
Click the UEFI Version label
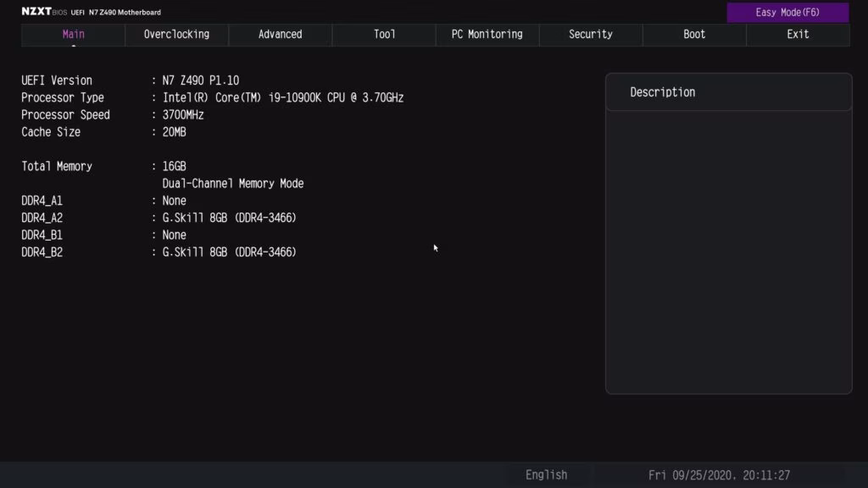pyautogui.click(x=57, y=80)
